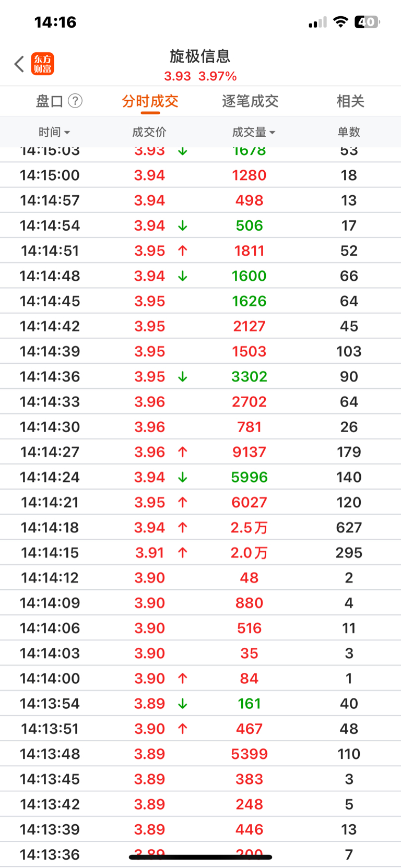
Task: Select the 14:14:18 trade row with 2.5万 volume
Action: coord(200,527)
